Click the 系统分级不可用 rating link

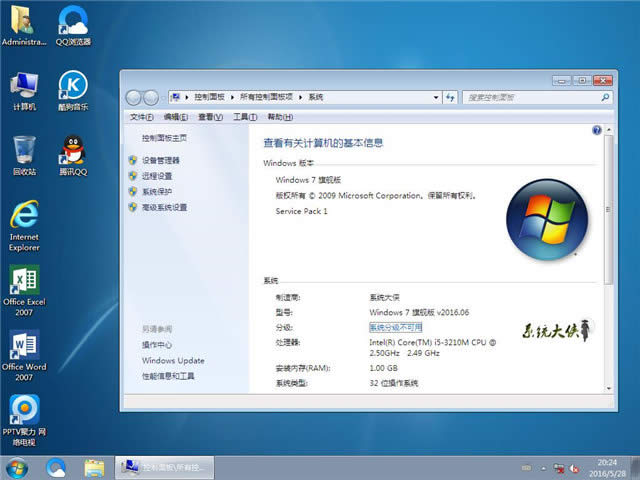click(396, 327)
